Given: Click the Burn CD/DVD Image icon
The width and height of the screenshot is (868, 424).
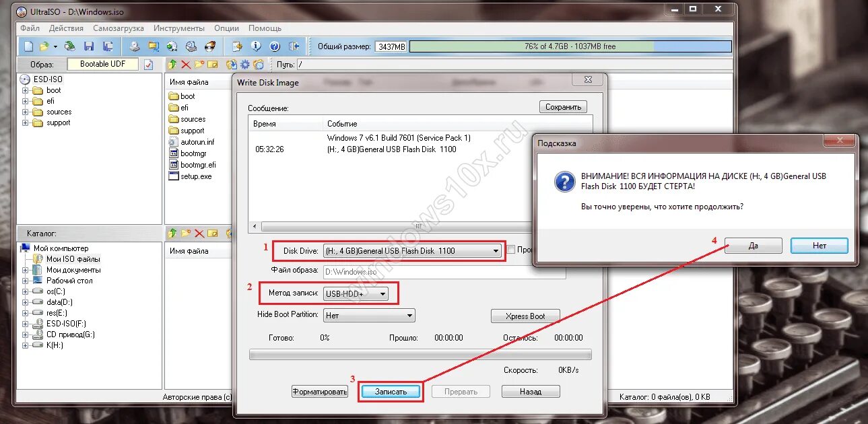Looking at the screenshot, I should (x=210, y=46).
